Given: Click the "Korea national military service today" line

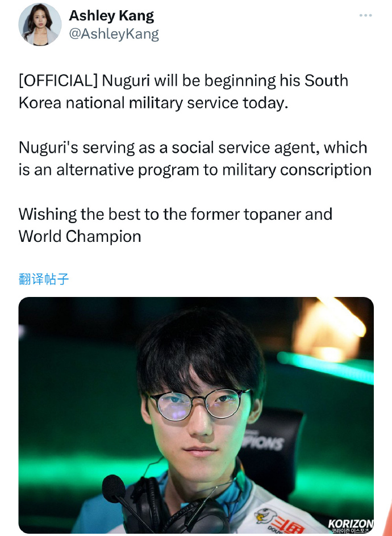Looking at the screenshot, I should [153, 103].
